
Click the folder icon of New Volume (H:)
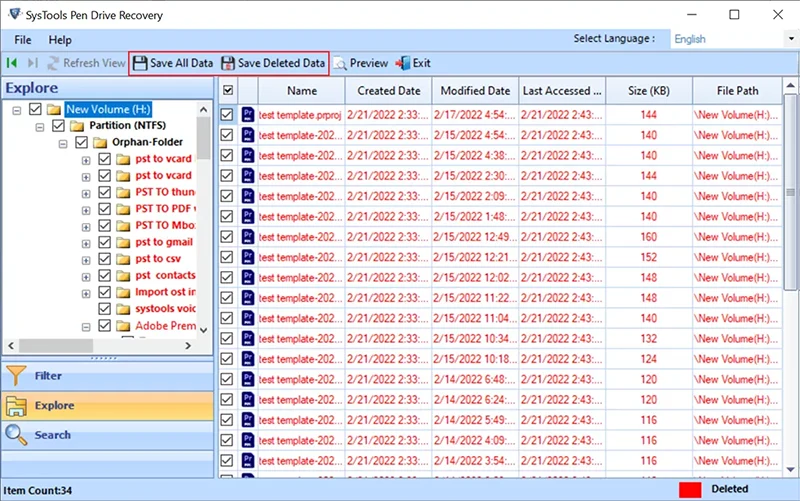(x=54, y=109)
